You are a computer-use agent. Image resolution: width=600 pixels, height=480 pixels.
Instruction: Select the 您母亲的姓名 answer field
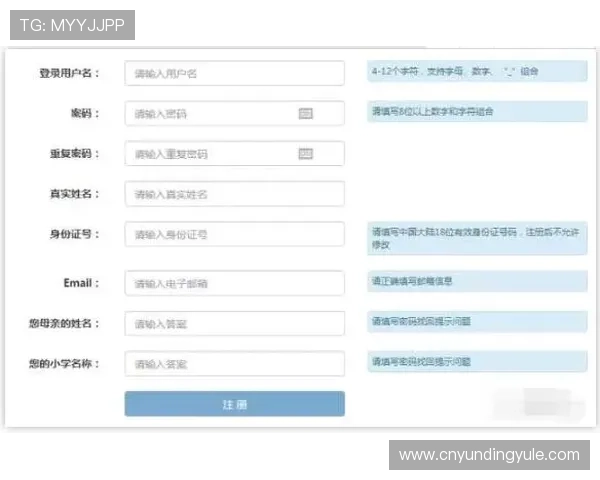click(x=235, y=324)
